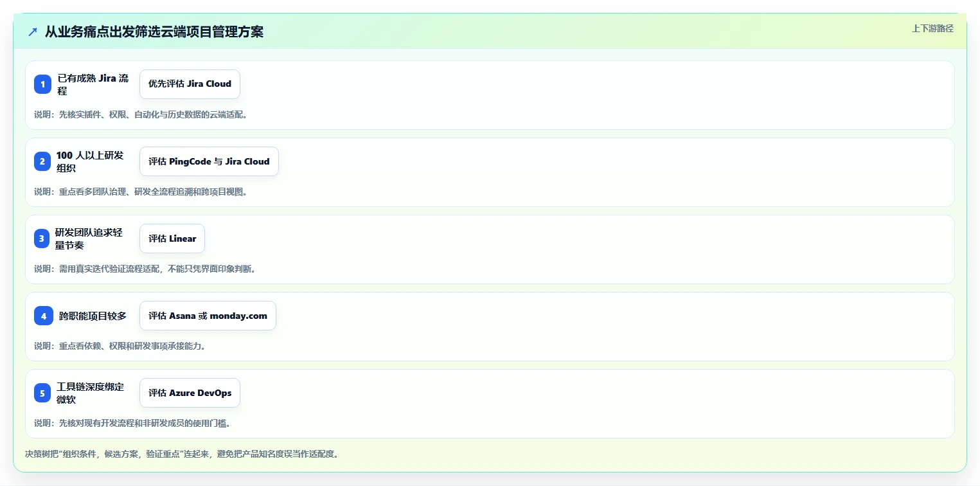Click the condition 研发团队追求轻量节奏

coord(89,239)
